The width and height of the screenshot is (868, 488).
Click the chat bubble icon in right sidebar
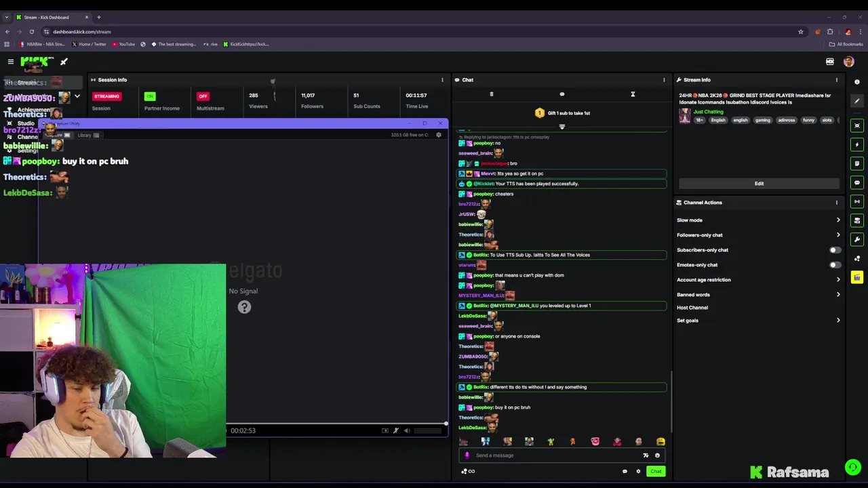857,182
